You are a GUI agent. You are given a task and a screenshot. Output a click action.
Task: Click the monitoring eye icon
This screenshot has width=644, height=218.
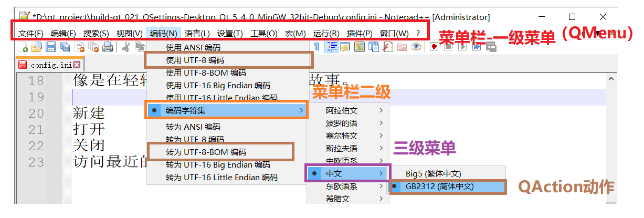[416, 47]
